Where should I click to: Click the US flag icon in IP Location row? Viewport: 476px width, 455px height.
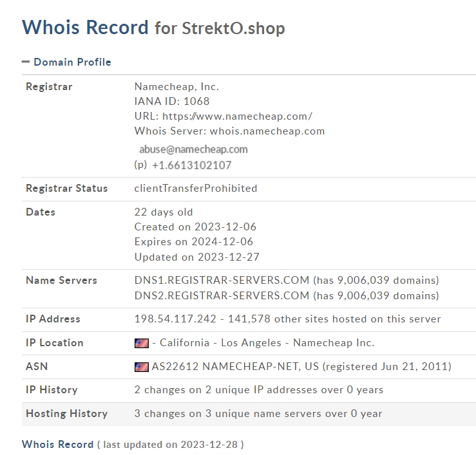coord(142,343)
